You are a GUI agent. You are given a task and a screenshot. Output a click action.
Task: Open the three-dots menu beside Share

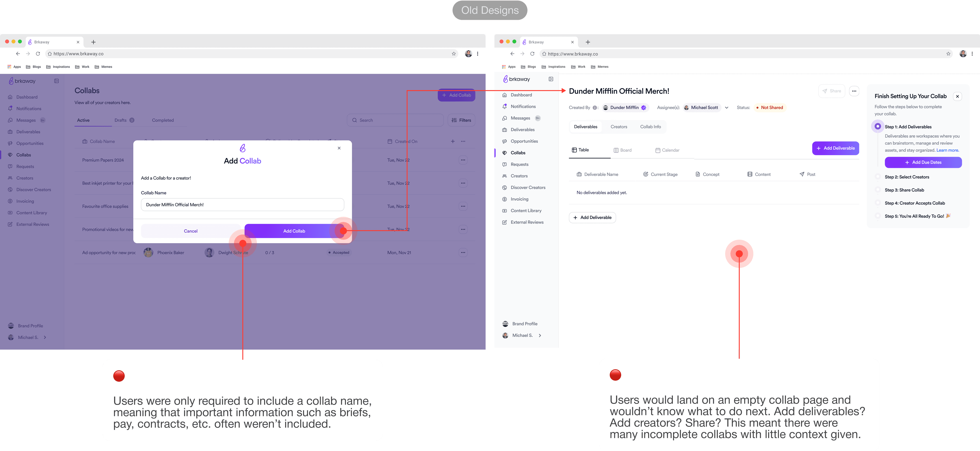click(x=854, y=91)
